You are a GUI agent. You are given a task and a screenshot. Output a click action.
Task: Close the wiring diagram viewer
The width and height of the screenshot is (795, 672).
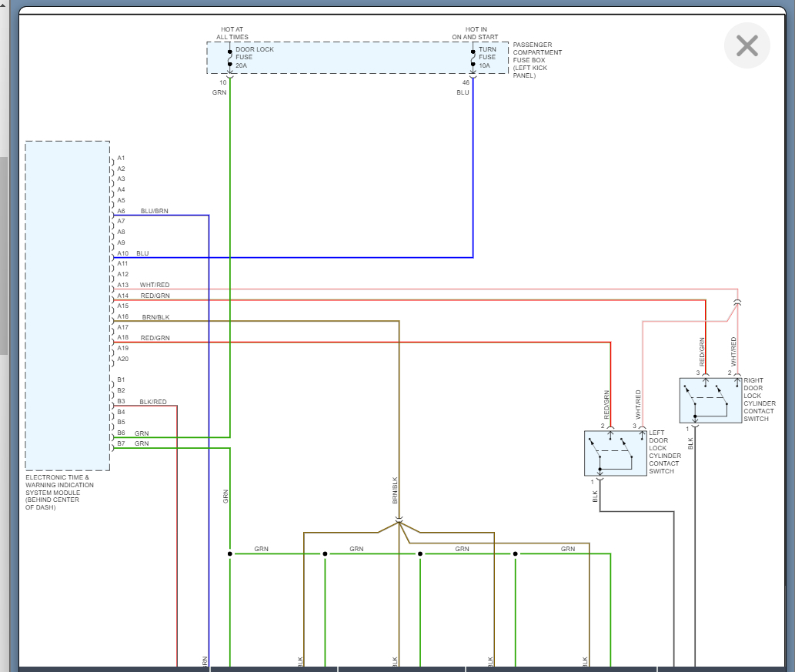pyautogui.click(x=747, y=46)
